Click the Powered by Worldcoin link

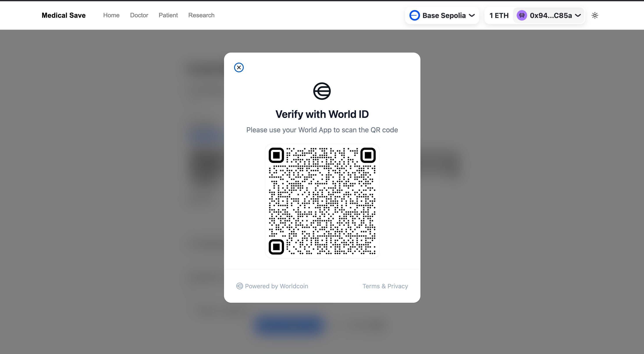pos(272,286)
